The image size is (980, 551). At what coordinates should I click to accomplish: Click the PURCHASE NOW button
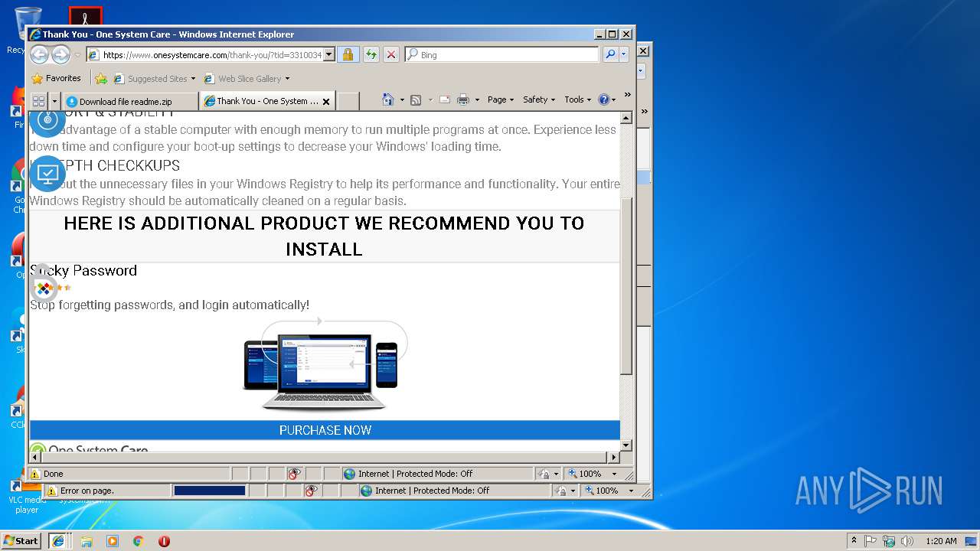pyautogui.click(x=325, y=430)
